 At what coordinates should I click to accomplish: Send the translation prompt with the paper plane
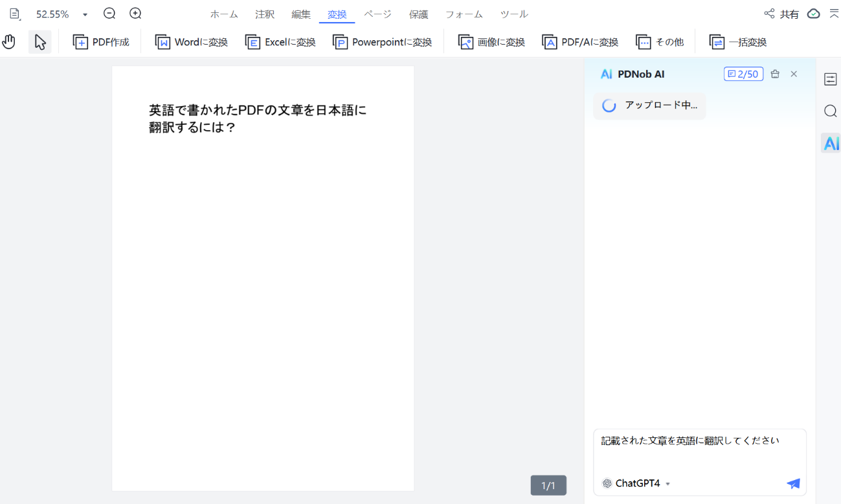coord(793,483)
